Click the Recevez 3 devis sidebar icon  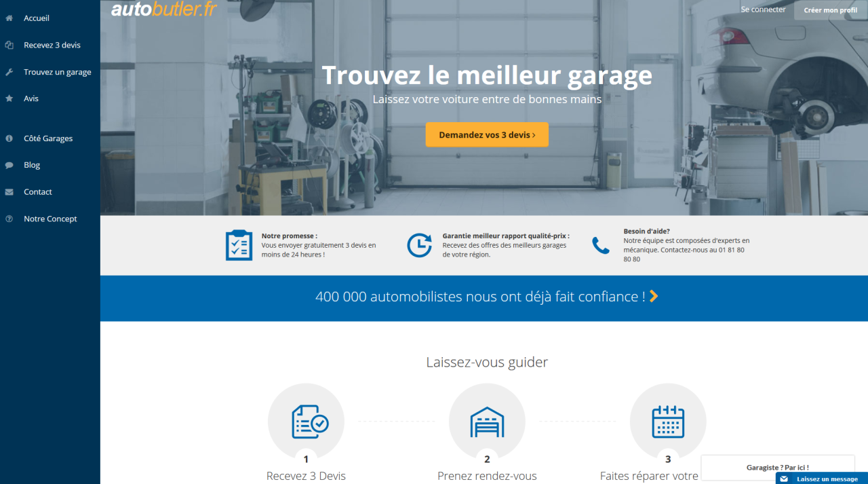tap(7, 45)
